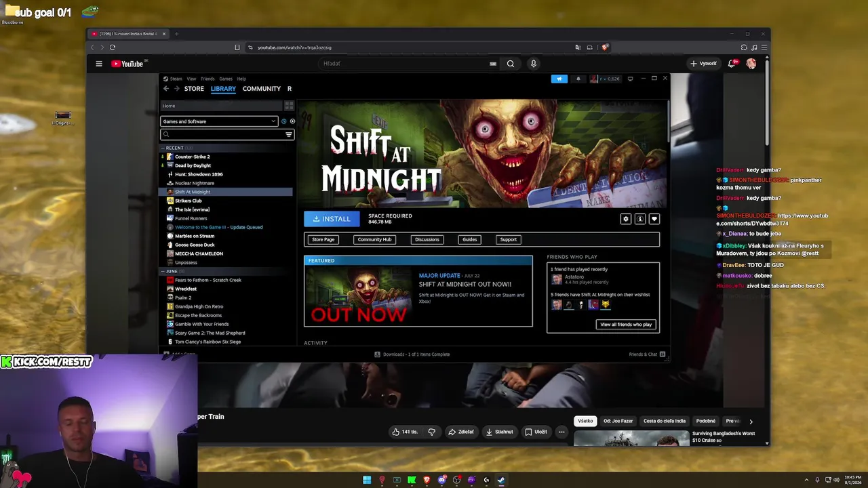Select Hunt: Showdown 1896 in library
Image resolution: width=868 pixels, height=488 pixels.
click(199, 174)
